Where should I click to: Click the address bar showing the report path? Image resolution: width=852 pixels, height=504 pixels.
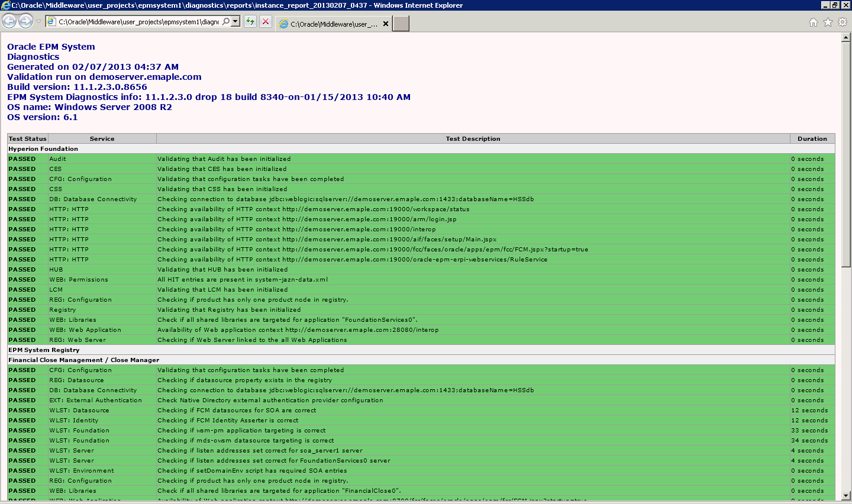pos(139,22)
